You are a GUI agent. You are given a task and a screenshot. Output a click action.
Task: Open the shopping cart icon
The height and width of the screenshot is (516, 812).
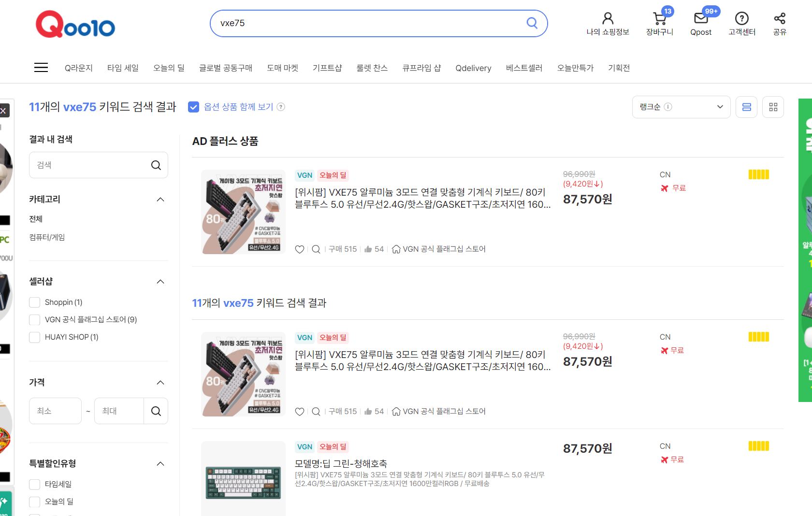pyautogui.click(x=659, y=19)
